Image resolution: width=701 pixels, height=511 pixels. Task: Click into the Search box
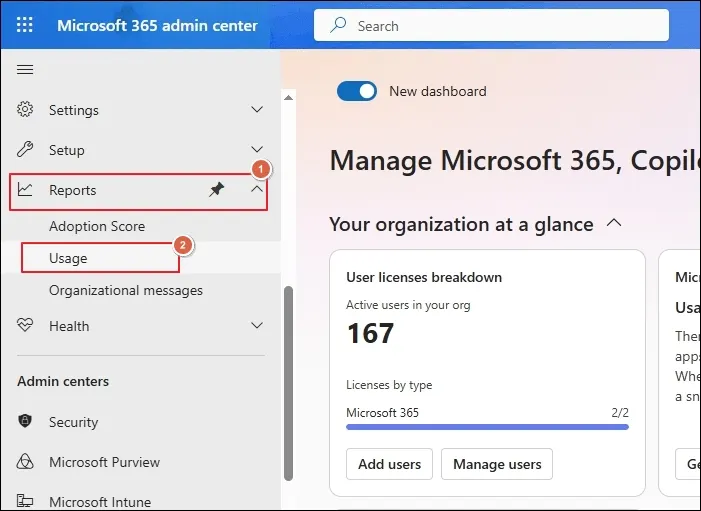click(x=492, y=25)
